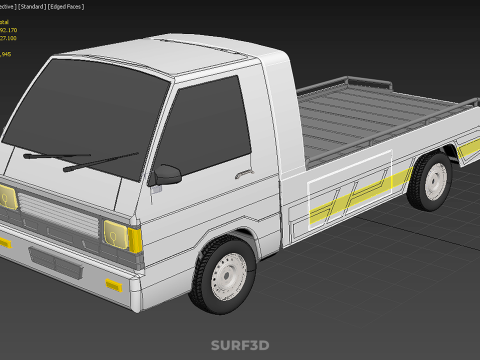Select the black side mirror on the door
The width and height of the screenshot is (480, 360).
click(x=166, y=175)
